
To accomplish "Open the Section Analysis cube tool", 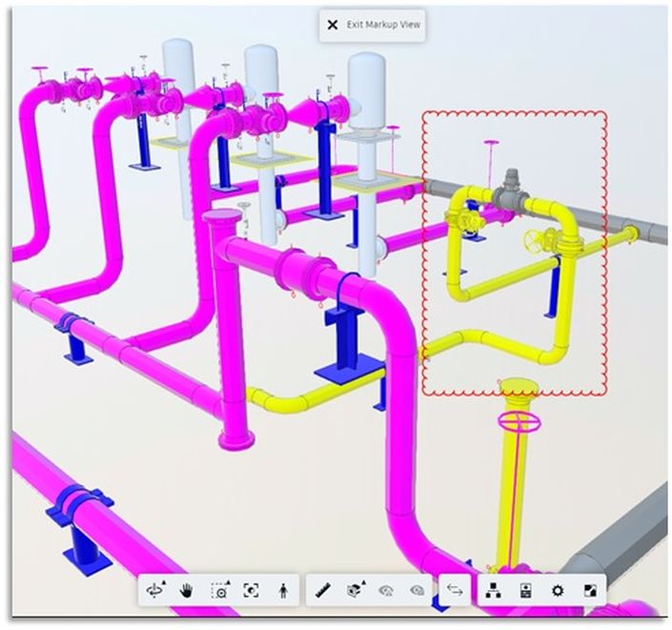I will coord(355,591).
